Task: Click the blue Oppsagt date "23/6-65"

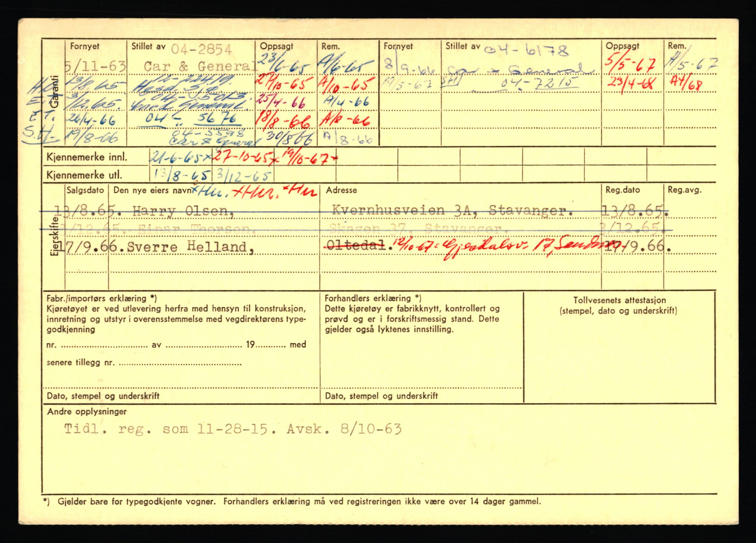Action: (x=283, y=65)
